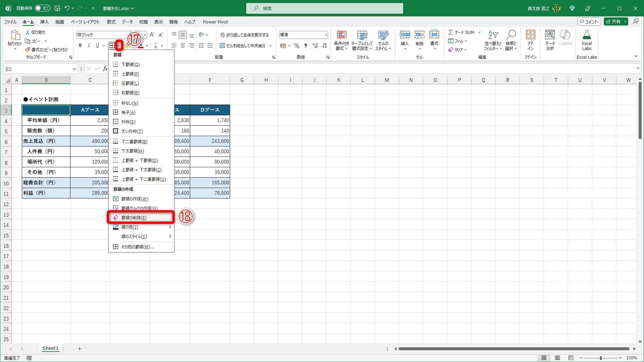
Task: Click the Analyze Data icon
Action: pyautogui.click(x=550, y=35)
